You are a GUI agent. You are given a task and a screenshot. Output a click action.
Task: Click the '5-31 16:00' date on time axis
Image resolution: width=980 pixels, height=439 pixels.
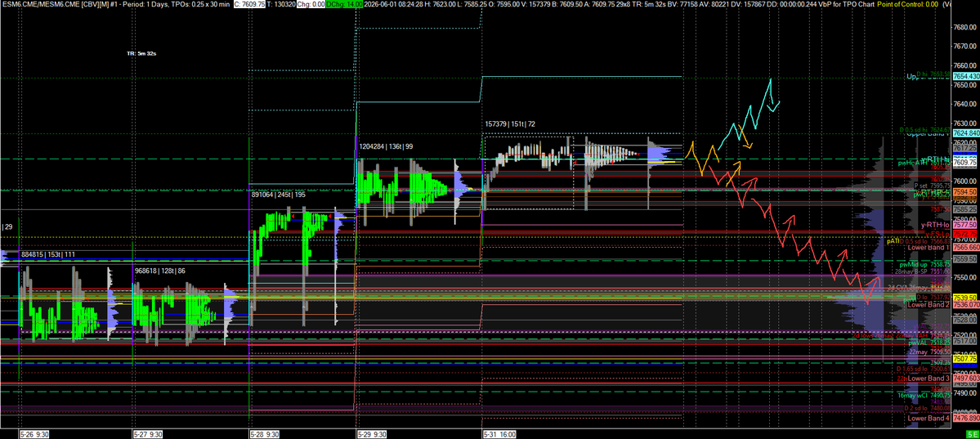[x=501, y=432]
